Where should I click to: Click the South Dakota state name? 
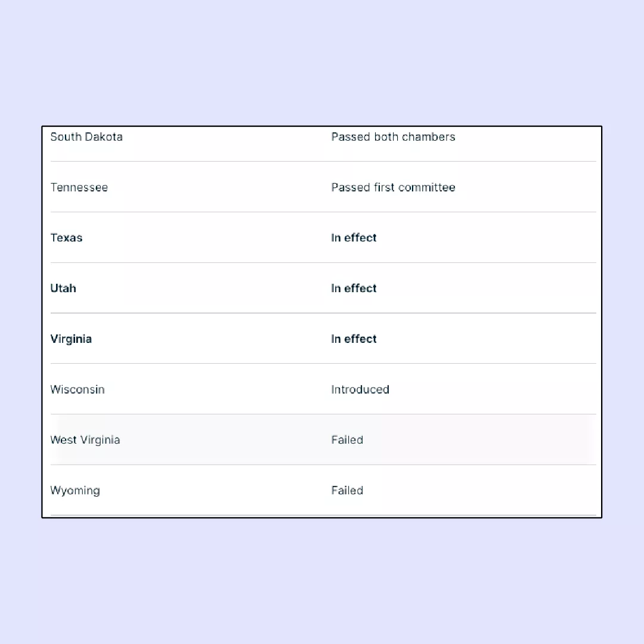[x=86, y=137]
